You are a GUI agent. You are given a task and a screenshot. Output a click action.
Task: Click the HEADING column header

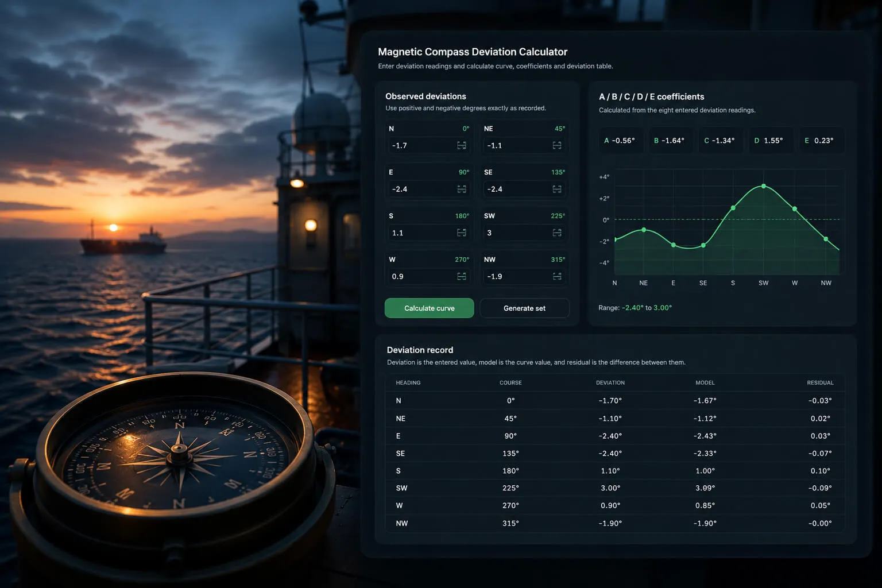point(408,382)
